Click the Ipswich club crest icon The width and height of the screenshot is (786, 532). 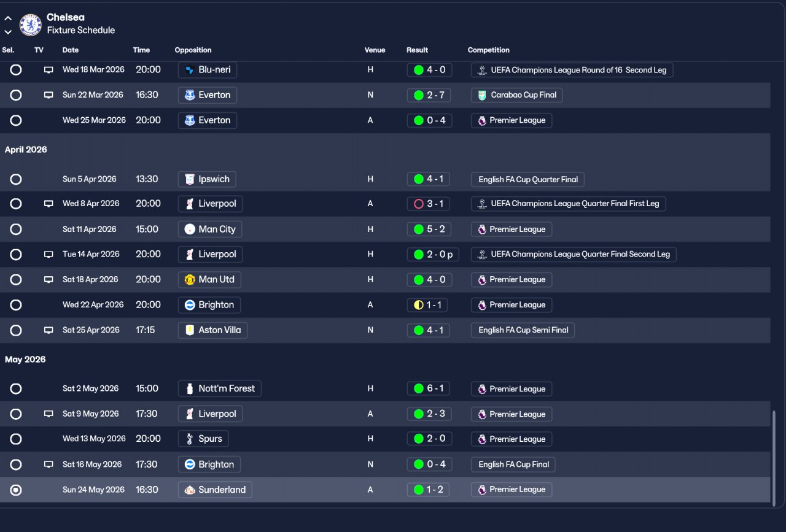[x=190, y=179]
